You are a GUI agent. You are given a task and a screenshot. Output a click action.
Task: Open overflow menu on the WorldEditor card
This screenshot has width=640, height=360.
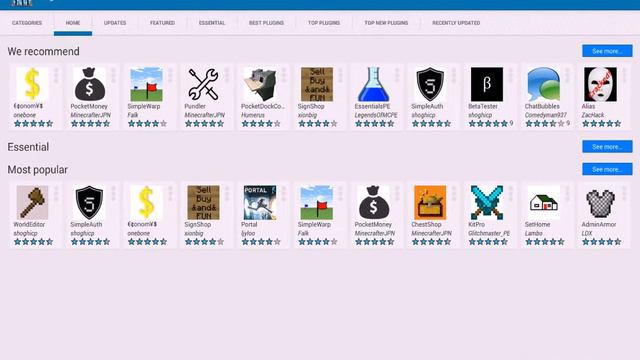click(x=56, y=194)
